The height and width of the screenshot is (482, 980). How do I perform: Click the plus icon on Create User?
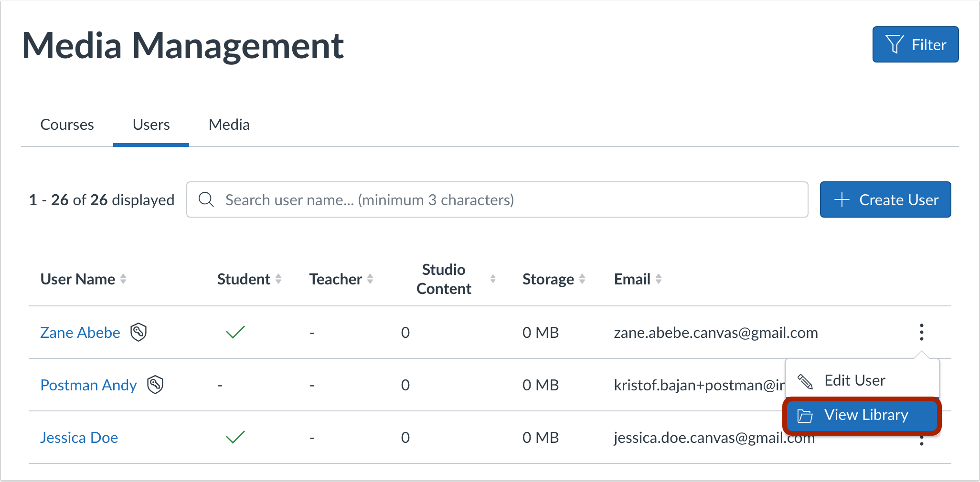(x=842, y=199)
